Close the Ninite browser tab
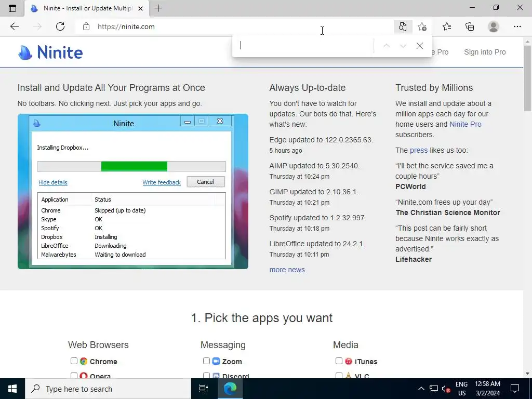This screenshot has width=532, height=399. 140,8
